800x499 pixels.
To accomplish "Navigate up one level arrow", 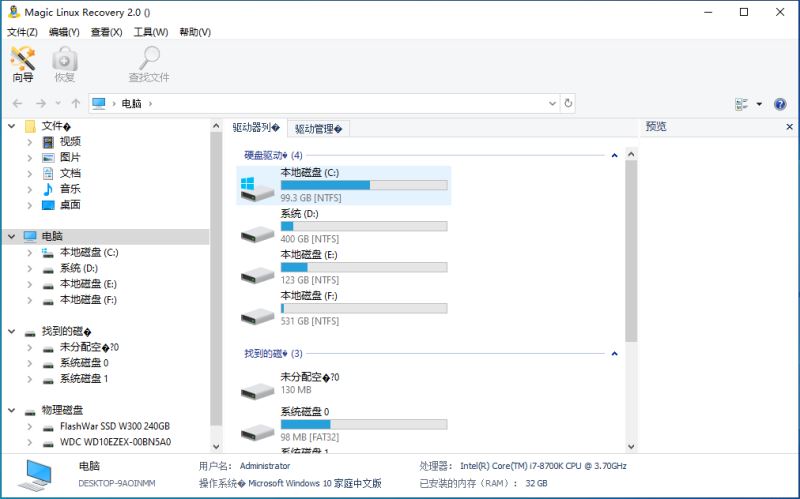I will coord(76,104).
